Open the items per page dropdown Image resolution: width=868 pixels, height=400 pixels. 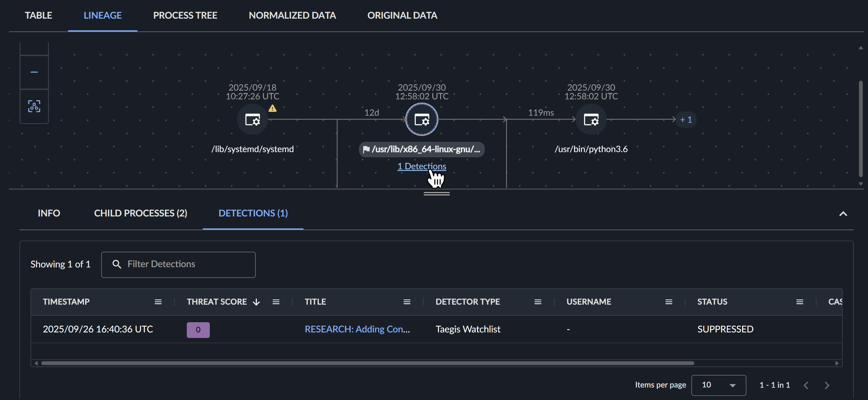[718, 385]
